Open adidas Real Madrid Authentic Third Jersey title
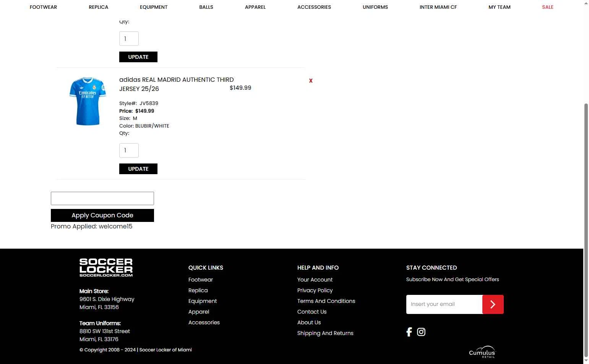589x364 pixels. coord(177,84)
